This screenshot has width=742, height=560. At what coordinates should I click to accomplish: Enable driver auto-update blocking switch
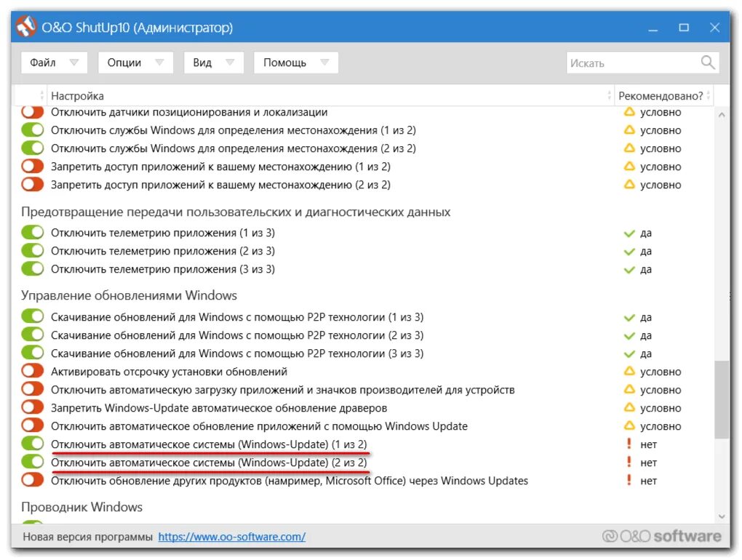pyautogui.click(x=32, y=407)
